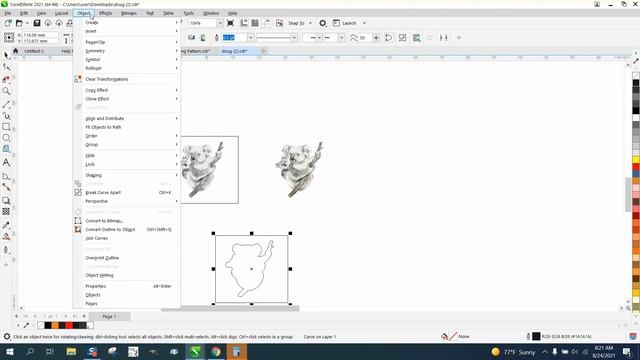Click the Options gear icon in toolbar
Screen dimensions: 640x360
point(322,23)
